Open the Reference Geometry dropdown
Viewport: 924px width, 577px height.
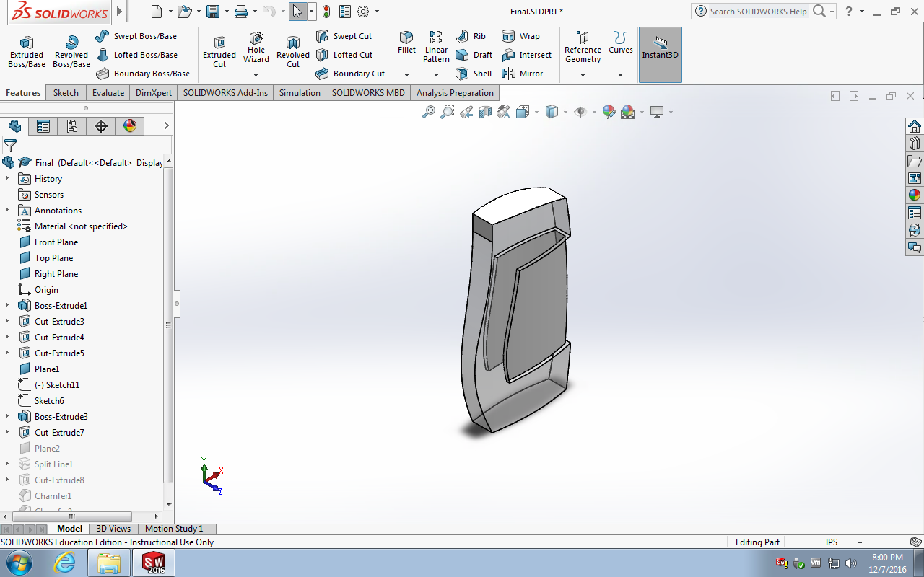582,75
